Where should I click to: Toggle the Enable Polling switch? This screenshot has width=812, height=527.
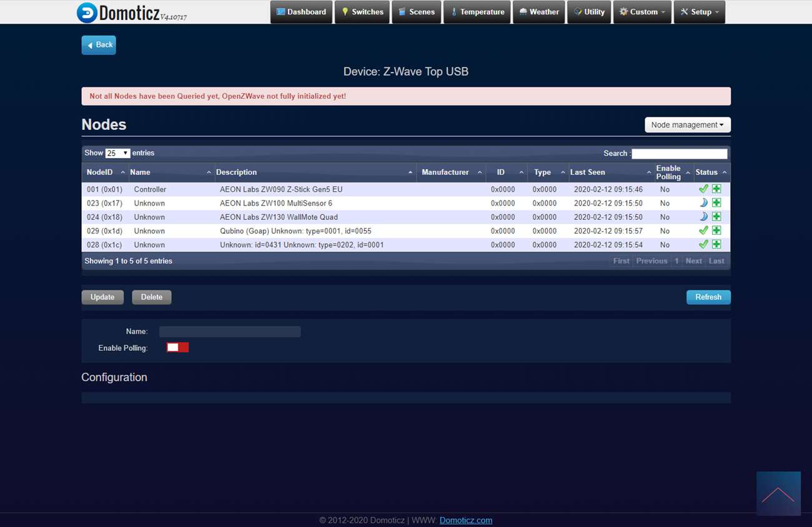click(177, 348)
